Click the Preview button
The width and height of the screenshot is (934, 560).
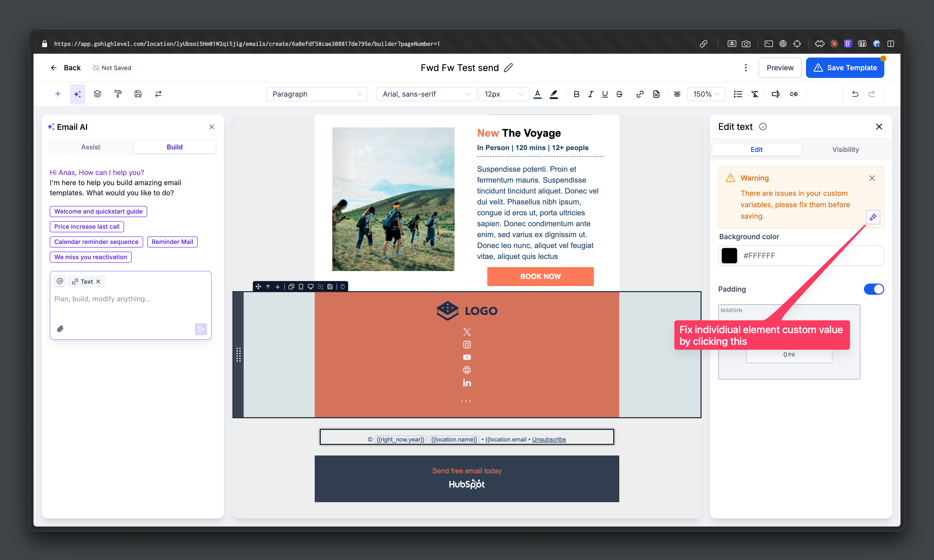coord(780,67)
